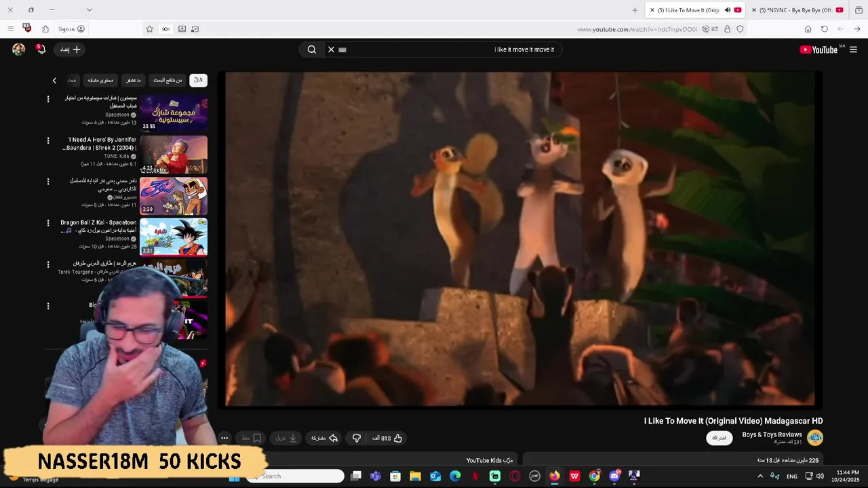This screenshot has width=868, height=488.
Task: Click the Share arrow button
Action: click(325, 439)
